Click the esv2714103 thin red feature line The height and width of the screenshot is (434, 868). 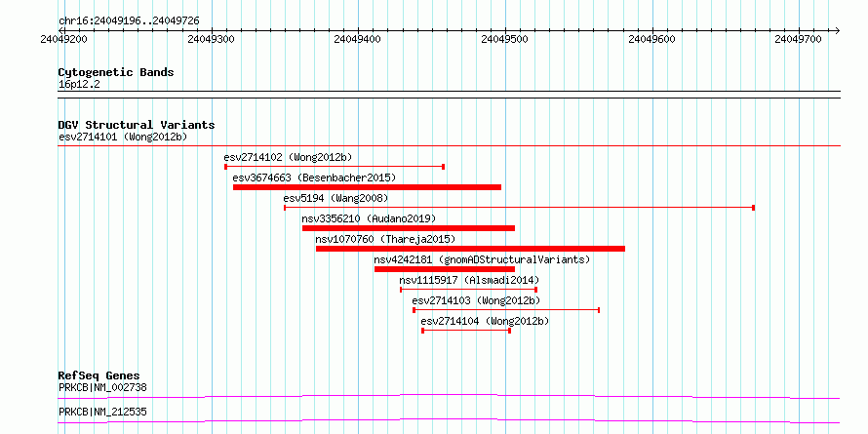click(x=506, y=310)
